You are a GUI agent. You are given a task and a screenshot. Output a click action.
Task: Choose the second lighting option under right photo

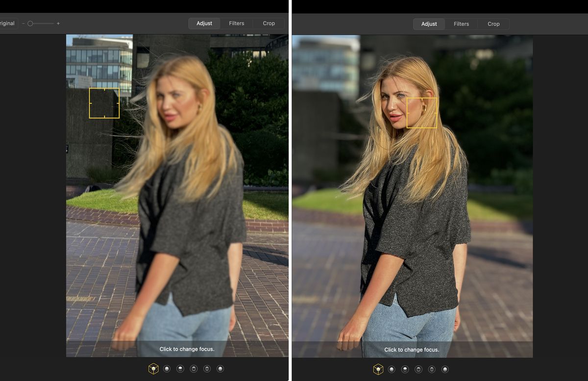pyautogui.click(x=404, y=369)
